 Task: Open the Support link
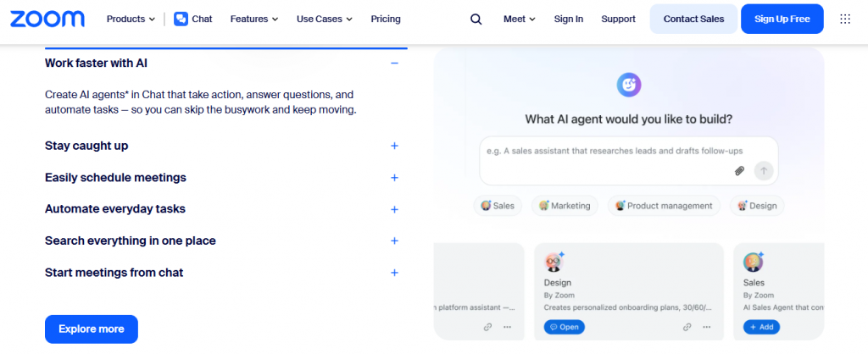coord(618,19)
